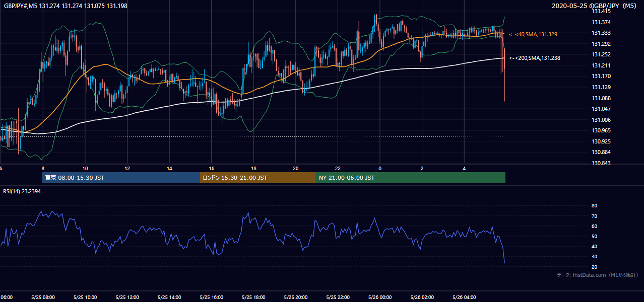This screenshot has width=644, height=302.
Task: Click RSI scale value 70
Action: pyautogui.click(x=594, y=216)
